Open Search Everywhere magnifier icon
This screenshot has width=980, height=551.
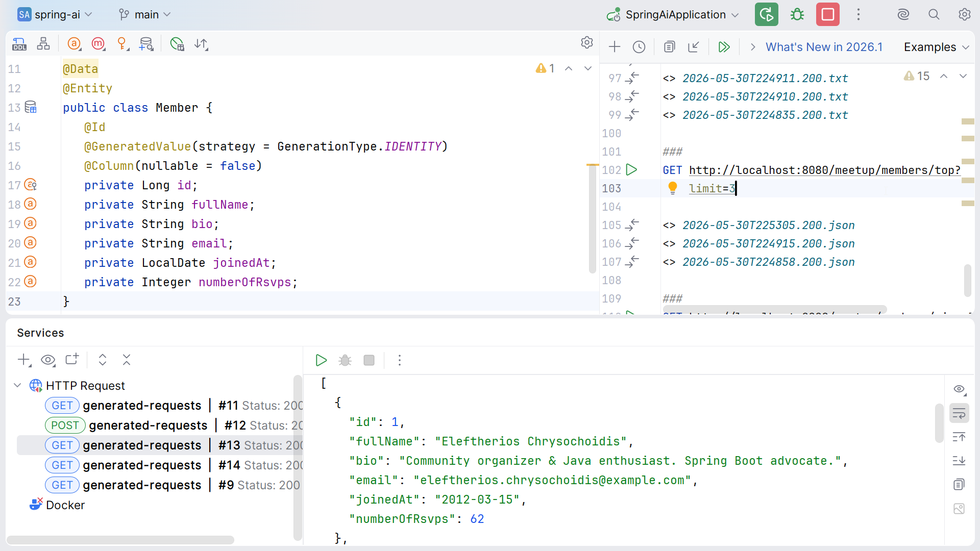(934, 14)
